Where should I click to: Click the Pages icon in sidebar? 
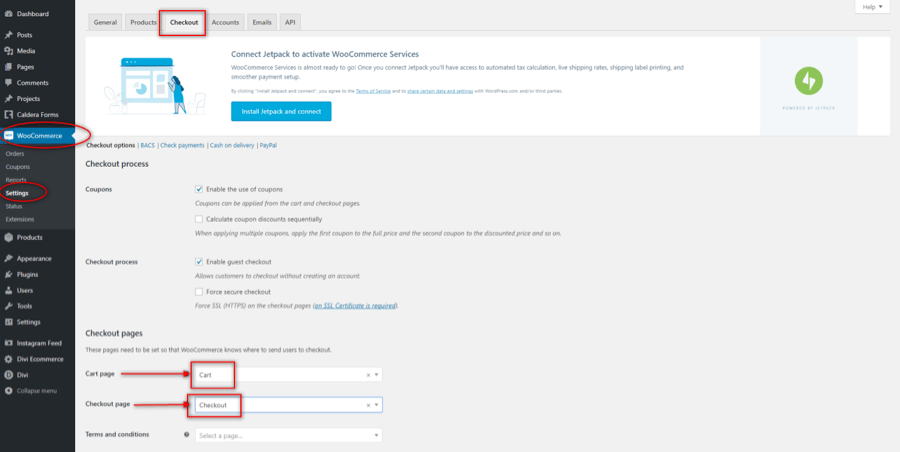click(x=8, y=67)
